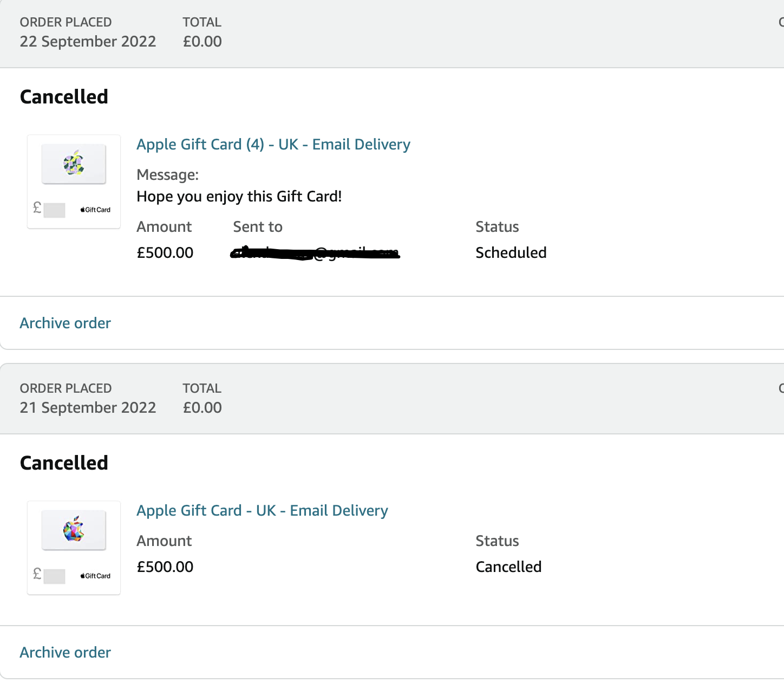Open the Apple Gift Card - UK - Email Delivery link

[x=262, y=511]
